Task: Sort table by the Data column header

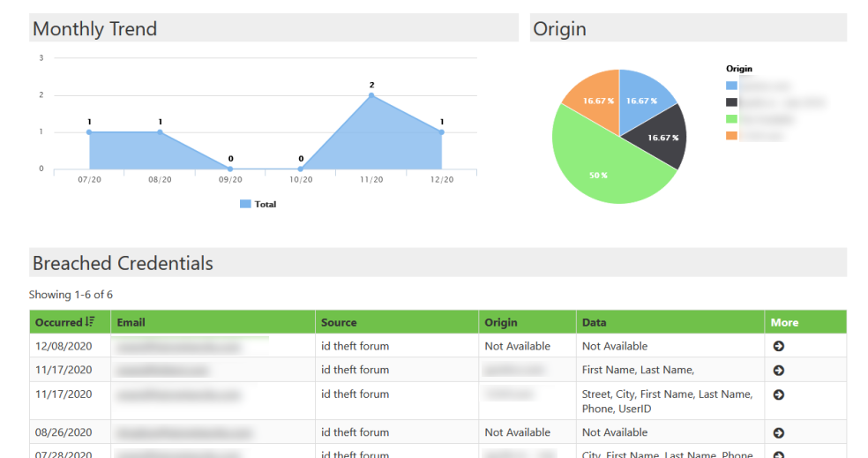Action: [594, 322]
